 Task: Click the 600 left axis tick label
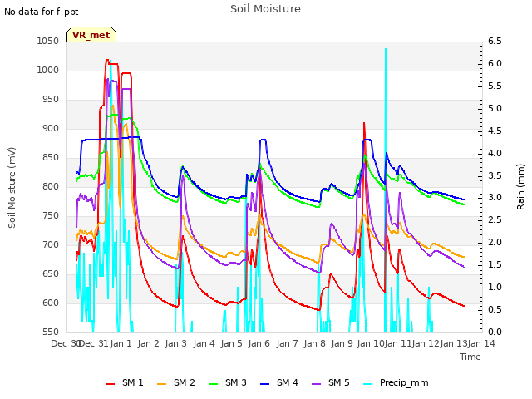(x=51, y=303)
